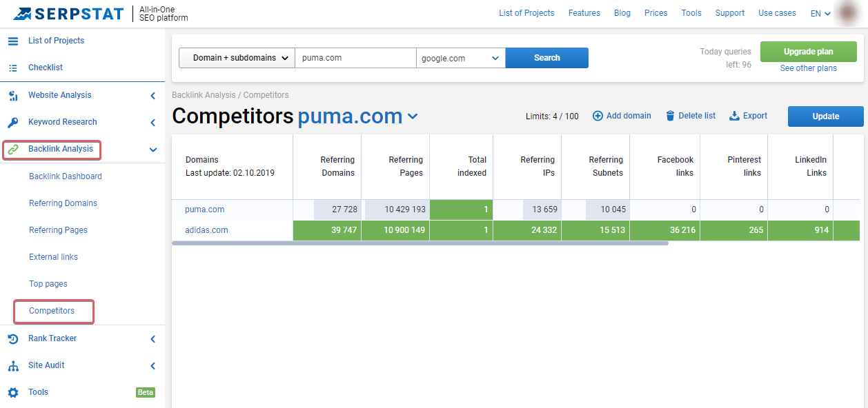This screenshot has width=868, height=408.
Task: Click the See other plans link
Action: click(809, 68)
